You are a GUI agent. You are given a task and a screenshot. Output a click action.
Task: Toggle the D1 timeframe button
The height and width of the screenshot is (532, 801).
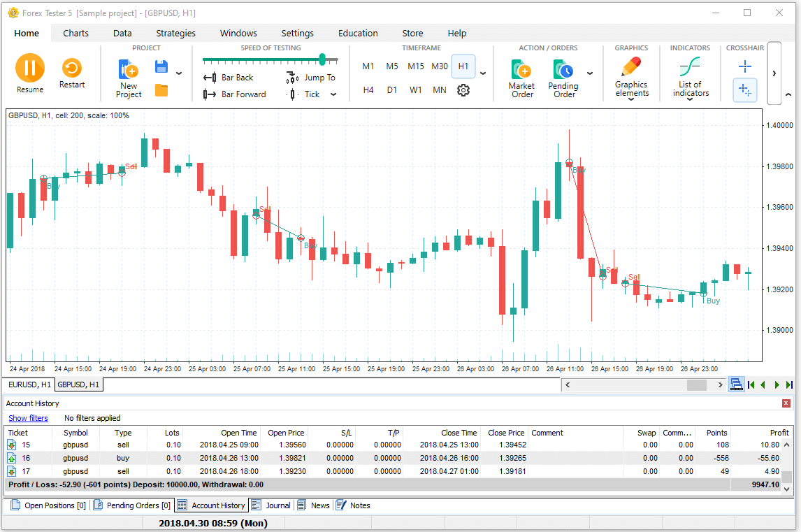tap(392, 90)
